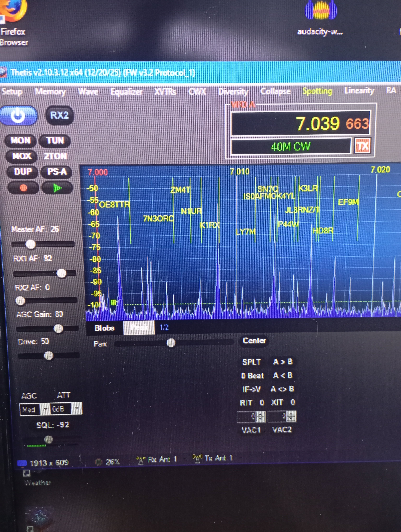Expand the ATT 0dB dropdown

77,408
